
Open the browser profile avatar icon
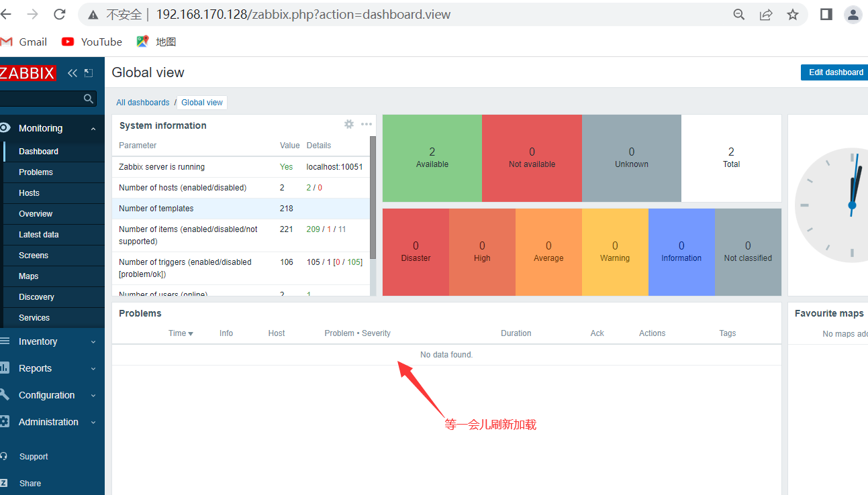point(853,15)
